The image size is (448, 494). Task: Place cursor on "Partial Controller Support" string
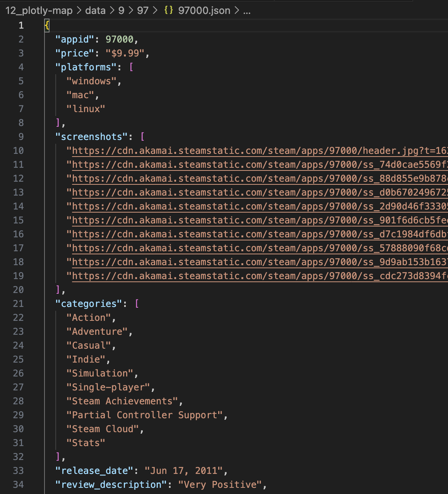click(145, 415)
